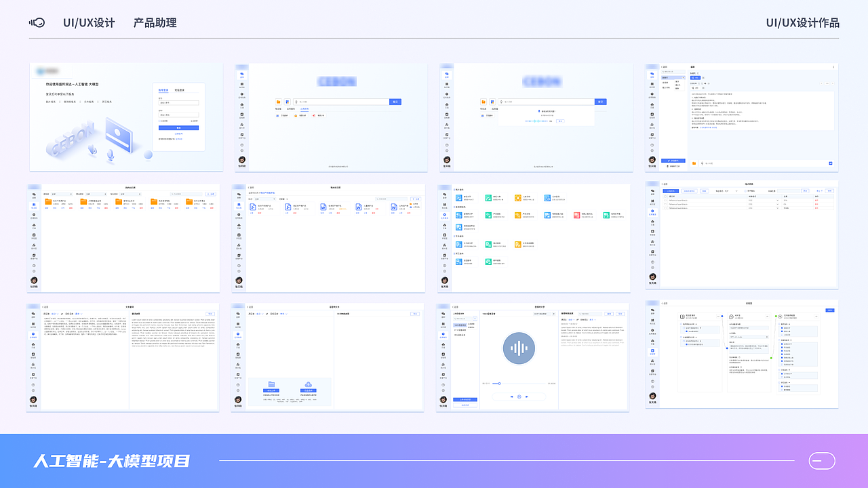Image resolution: width=868 pixels, height=488 pixels.
Task: Click the microphone icon in the search home input
Action: pos(296,102)
